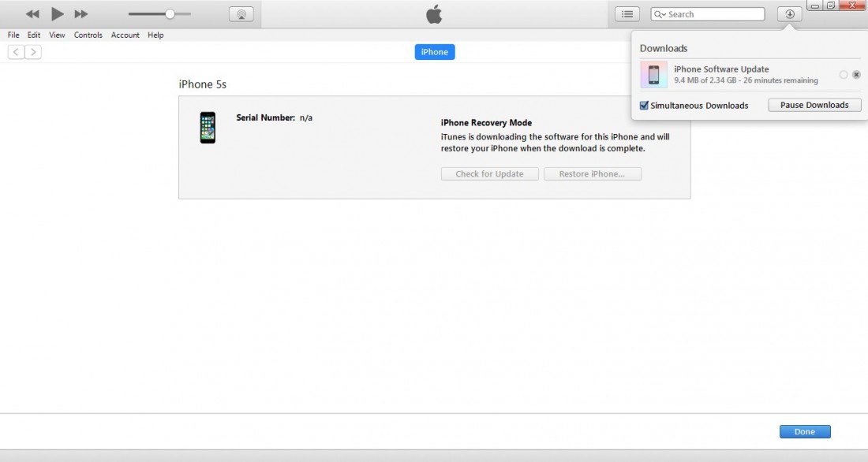868x462 pixels.
Task: Adjust the volume slider knob
Action: [x=170, y=14]
